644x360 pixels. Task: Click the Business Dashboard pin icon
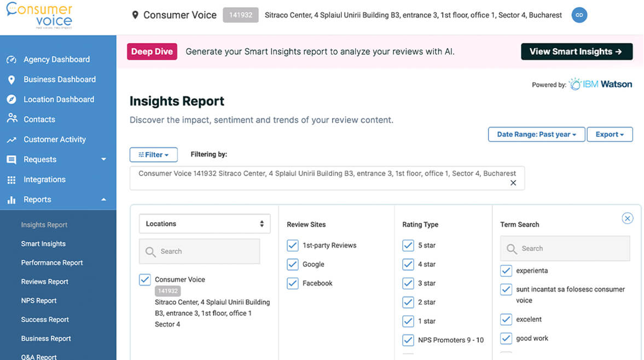11,80
